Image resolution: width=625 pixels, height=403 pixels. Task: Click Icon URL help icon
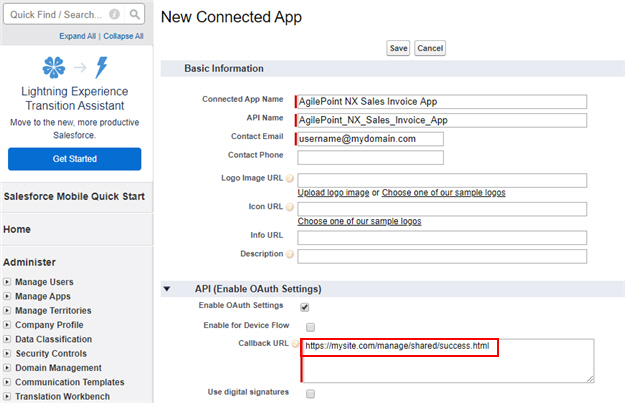[290, 207]
